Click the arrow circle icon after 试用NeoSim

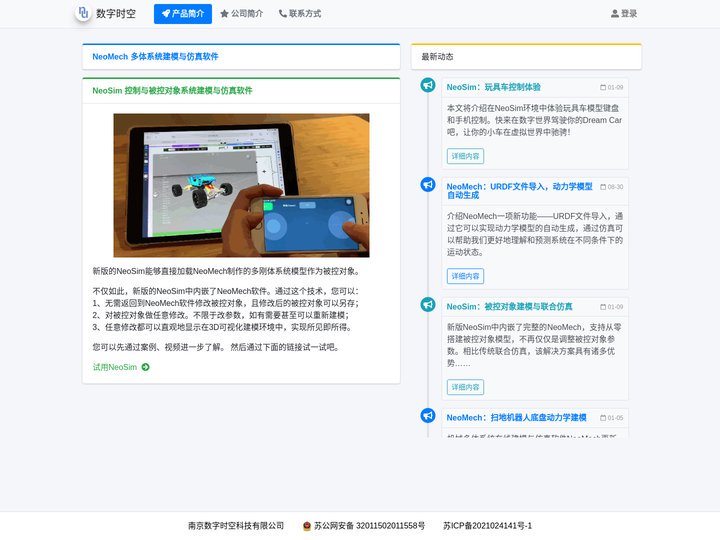tap(146, 367)
